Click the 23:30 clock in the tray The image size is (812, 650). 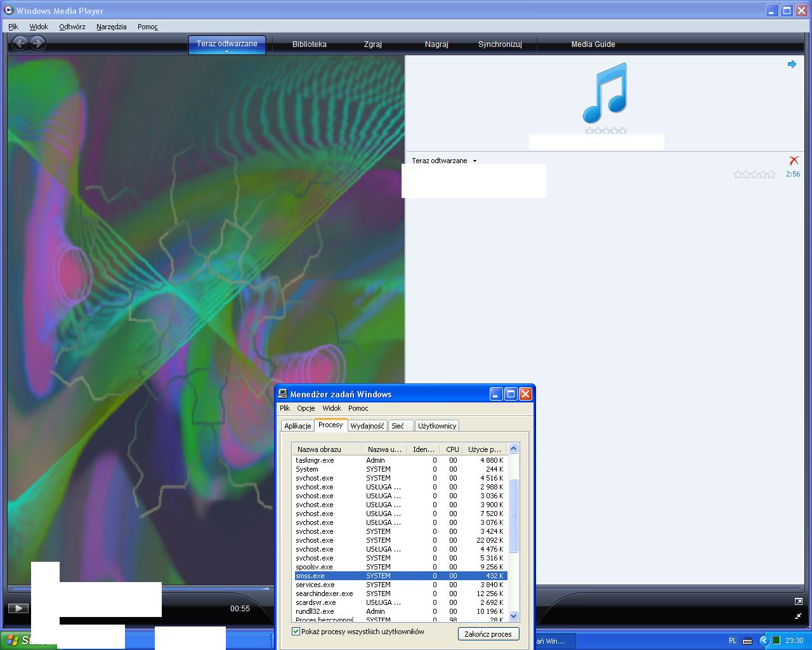coord(794,641)
